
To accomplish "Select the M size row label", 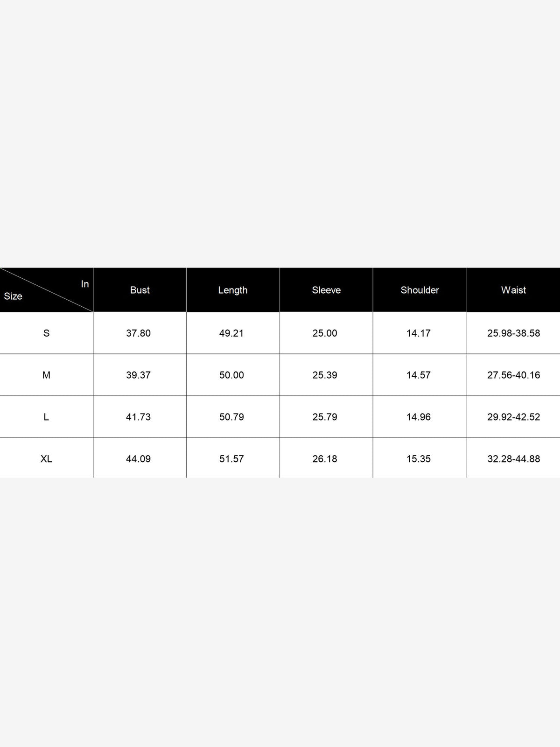I will pos(46,375).
